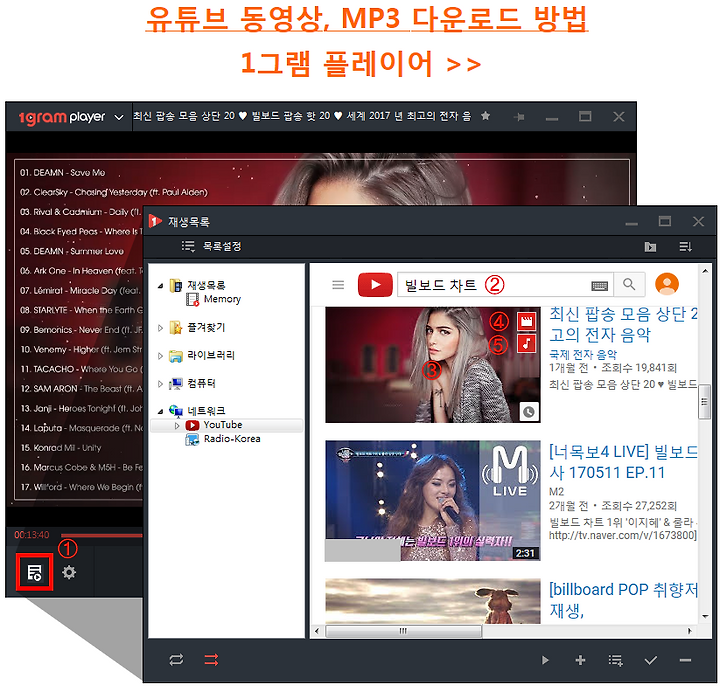
Task: Click the MP3 music note download icon
Action: (527, 344)
